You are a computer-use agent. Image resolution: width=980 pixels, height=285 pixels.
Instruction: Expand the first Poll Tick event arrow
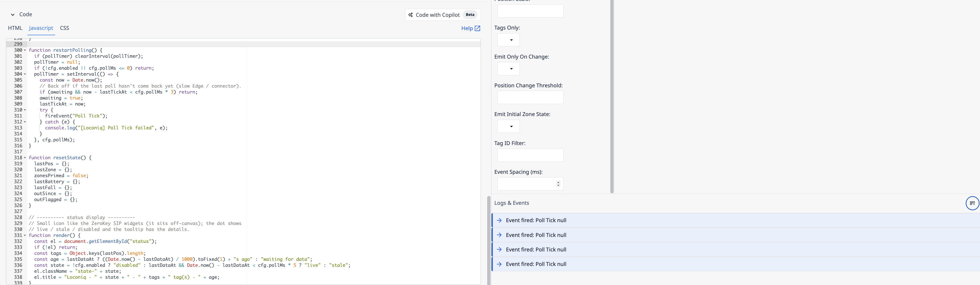tap(499, 221)
